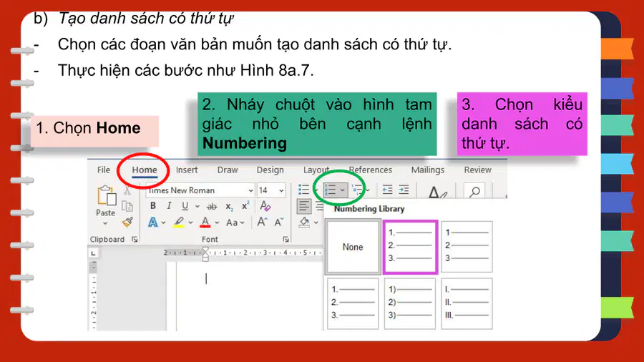Click the Styles pane icon
Viewport: 644px width, 362px height.
[437, 192]
